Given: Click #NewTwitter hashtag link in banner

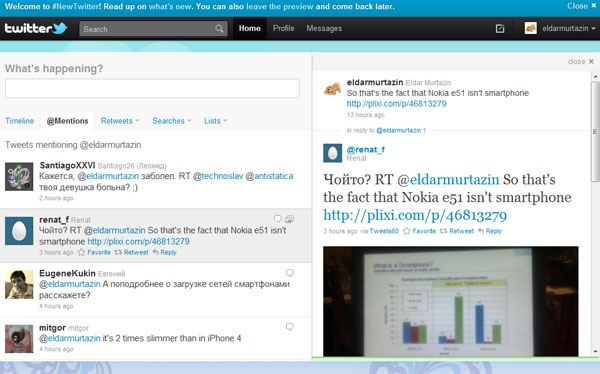Looking at the screenshot, I should (76, 7).
